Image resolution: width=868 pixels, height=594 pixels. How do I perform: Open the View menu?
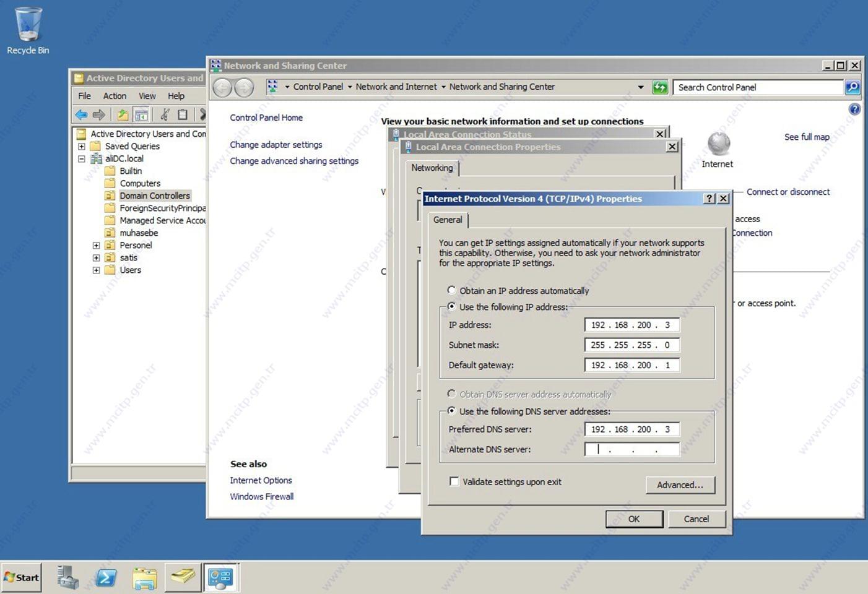pos(147,96)
